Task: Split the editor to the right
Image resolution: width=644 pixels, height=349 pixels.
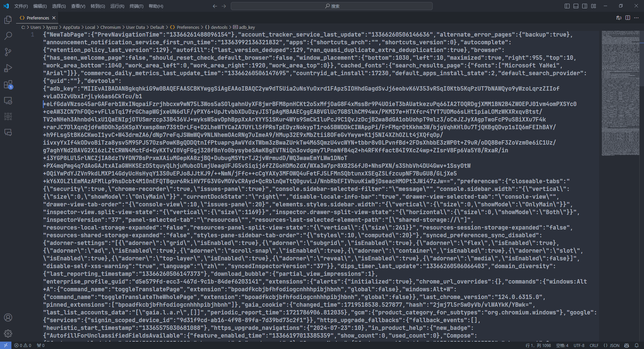Action: point(628,18)
